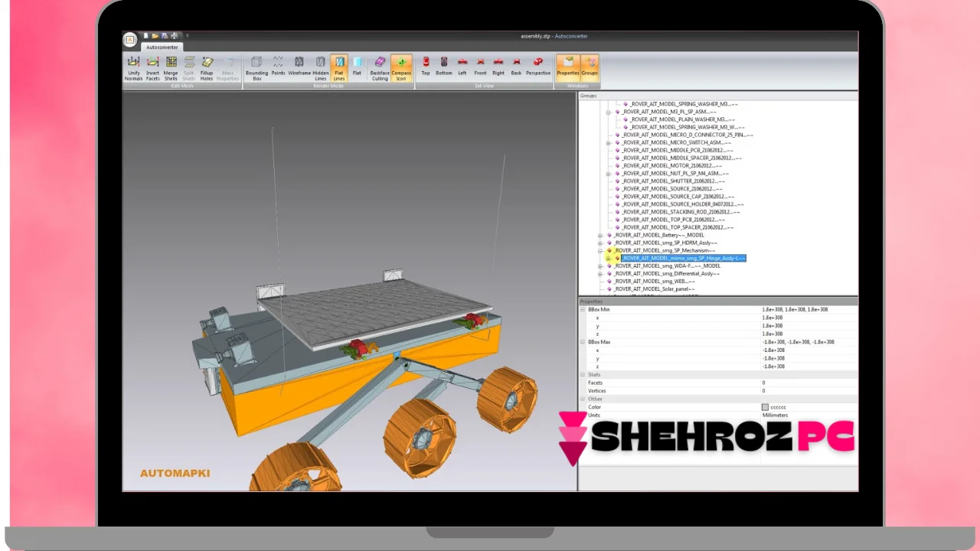This screenshot has width=980, height=551.
Task: Click the Open folder quick-access icon
Action: [x=155, y=35]
